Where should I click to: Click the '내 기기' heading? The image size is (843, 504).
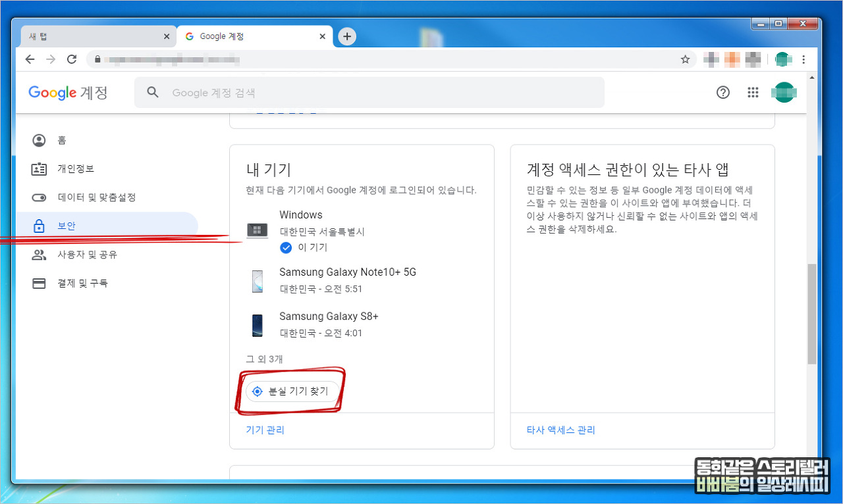tap(268, 170)
